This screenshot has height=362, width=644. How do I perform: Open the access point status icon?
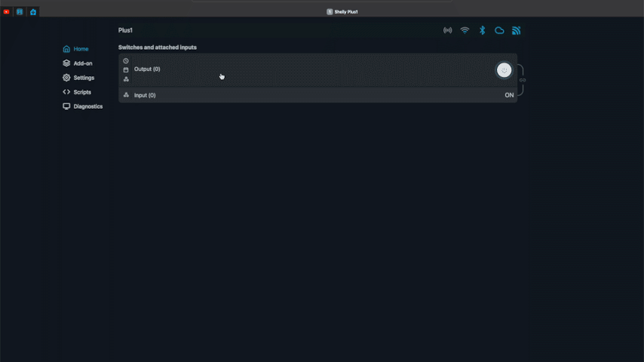click(x=448, y=30)
